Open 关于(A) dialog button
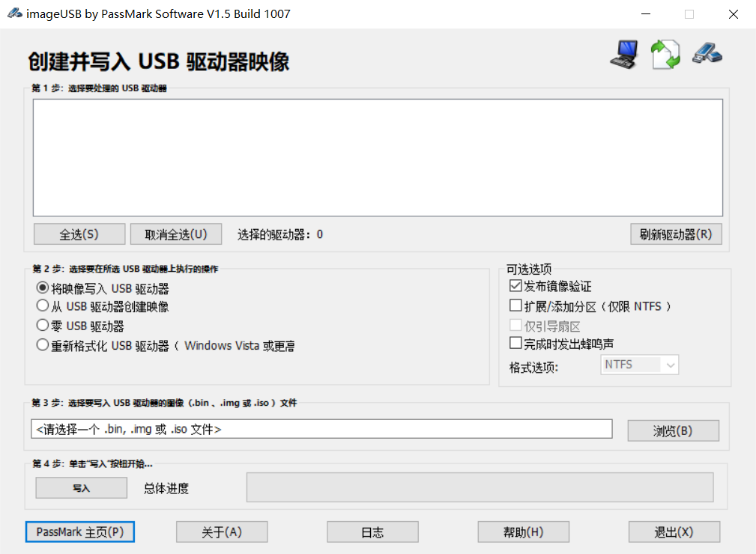Screen dimensions: 756x554 [x=222, y=532]
